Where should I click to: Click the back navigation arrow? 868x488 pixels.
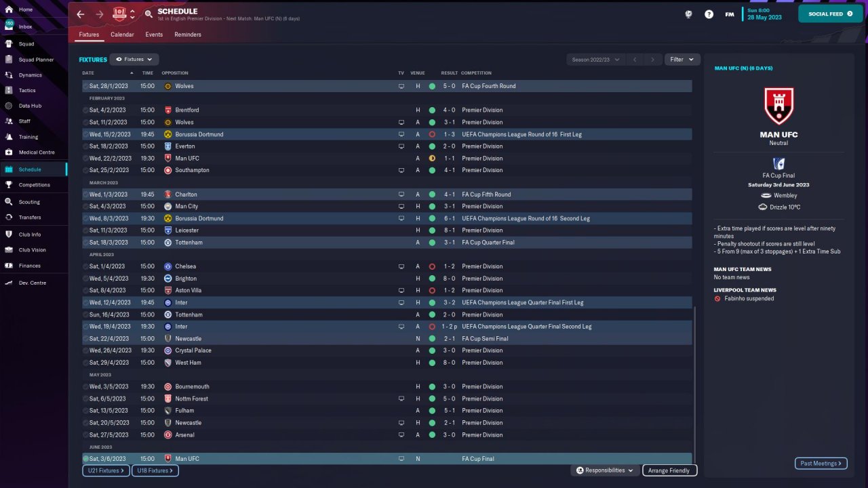coord(81,14)
